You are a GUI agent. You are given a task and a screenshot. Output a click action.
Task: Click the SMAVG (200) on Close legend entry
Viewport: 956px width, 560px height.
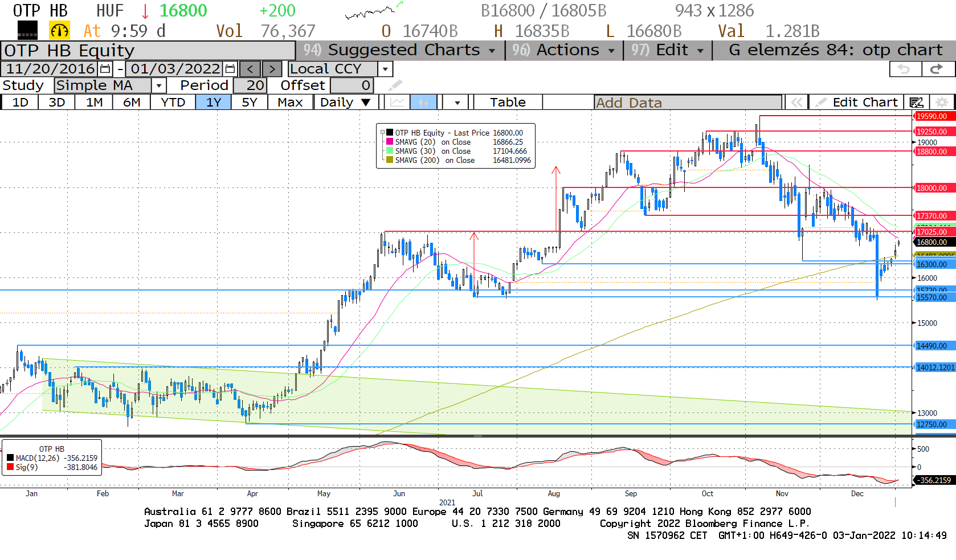459,160
